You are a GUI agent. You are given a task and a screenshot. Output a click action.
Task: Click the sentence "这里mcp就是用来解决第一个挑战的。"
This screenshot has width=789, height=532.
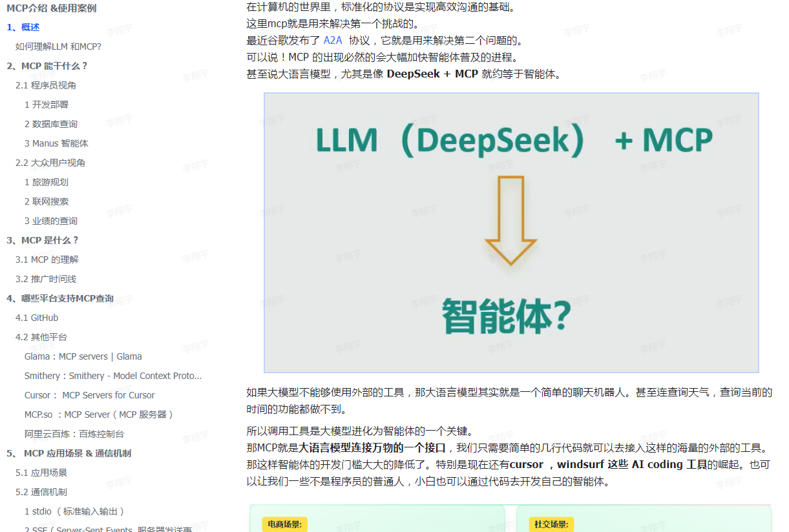[333, 25]
